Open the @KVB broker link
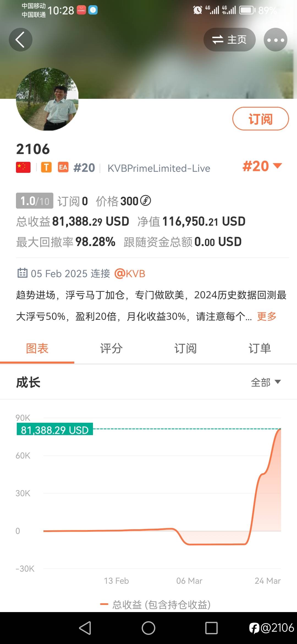 coord(130,274)
